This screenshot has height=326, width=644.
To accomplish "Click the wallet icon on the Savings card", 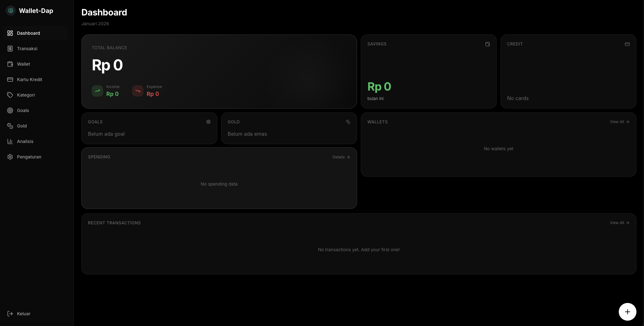I will click(488, 44).
